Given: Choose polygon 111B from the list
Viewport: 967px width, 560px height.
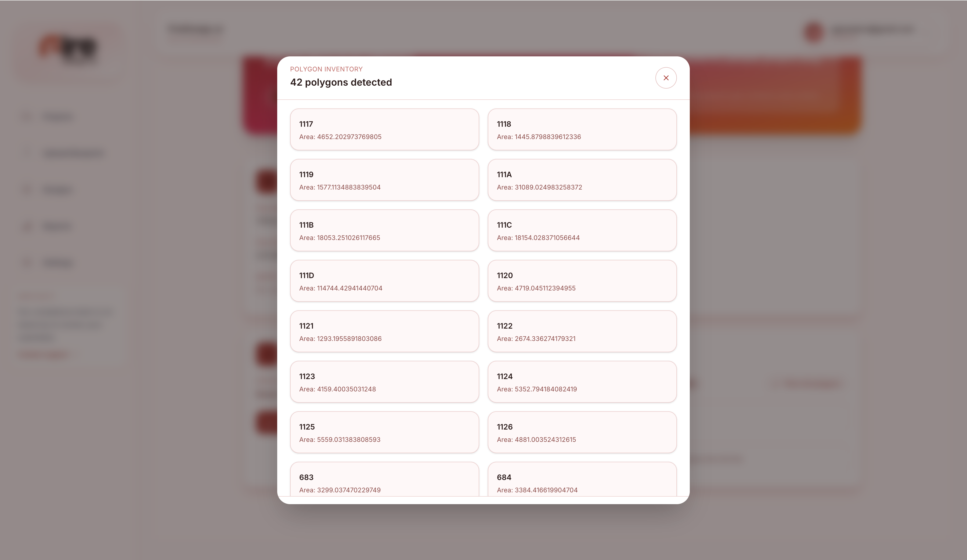Looking at the screenshot, I should coord(384,231).
